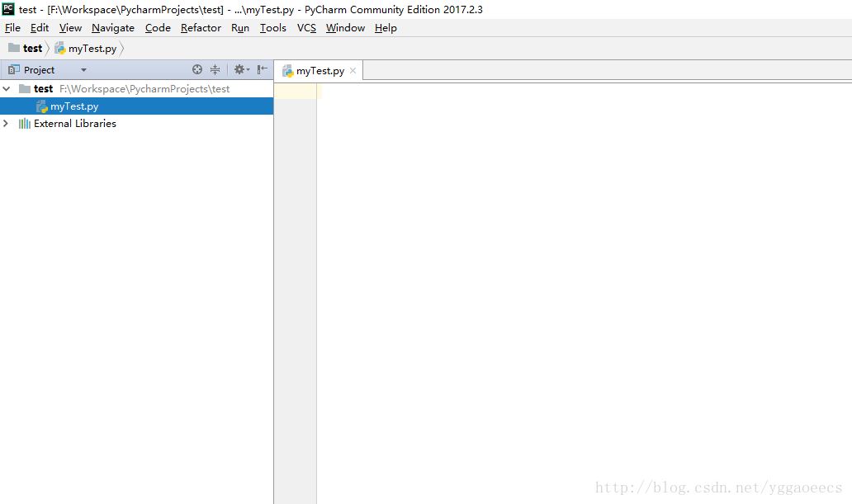Click the test folder breadcrumb

click(x=26, y=49)
